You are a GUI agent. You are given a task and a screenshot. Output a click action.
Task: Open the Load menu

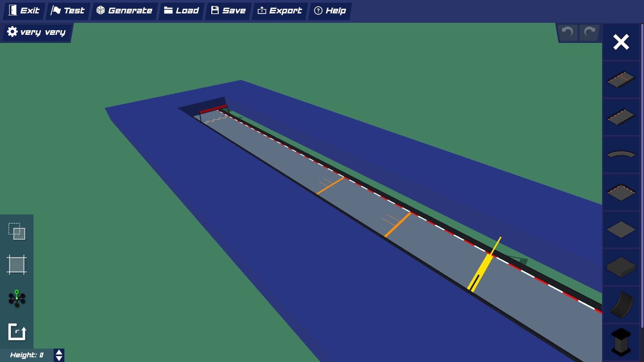(x=181, y=11)
